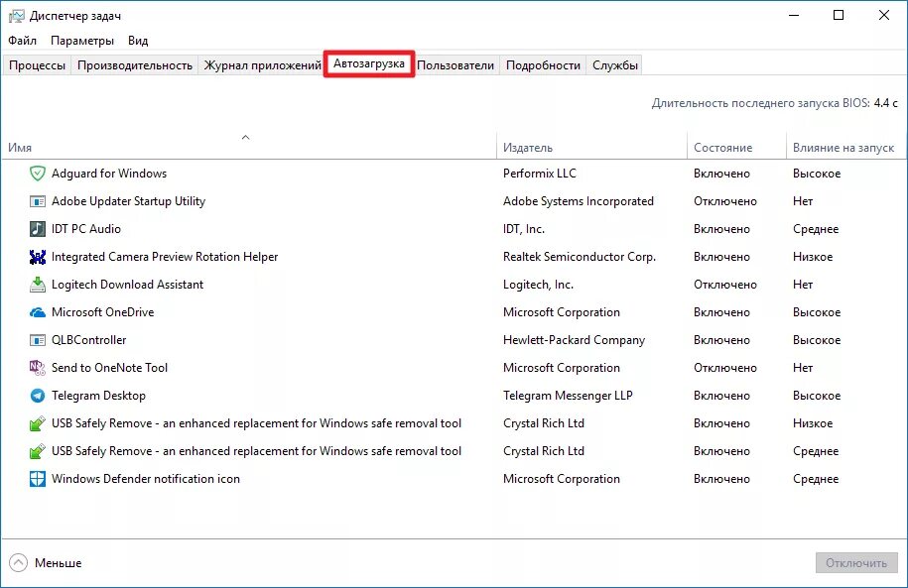Image resolution: width=908 pixels, height=588 pixels.
Task: Collapse view with the Меньше arrow icon
Action: tap(18, 562)
